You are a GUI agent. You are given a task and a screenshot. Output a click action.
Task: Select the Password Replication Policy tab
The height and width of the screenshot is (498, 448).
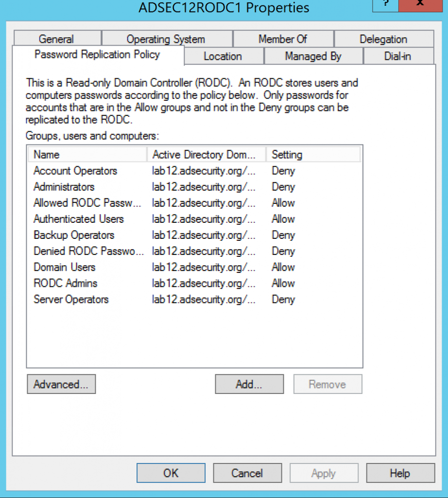[97, 55]
